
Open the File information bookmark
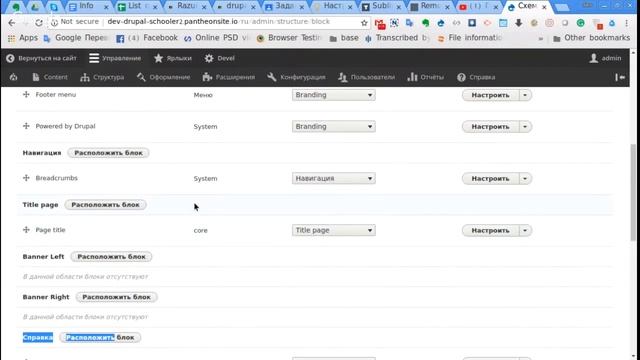coord(469,38)
